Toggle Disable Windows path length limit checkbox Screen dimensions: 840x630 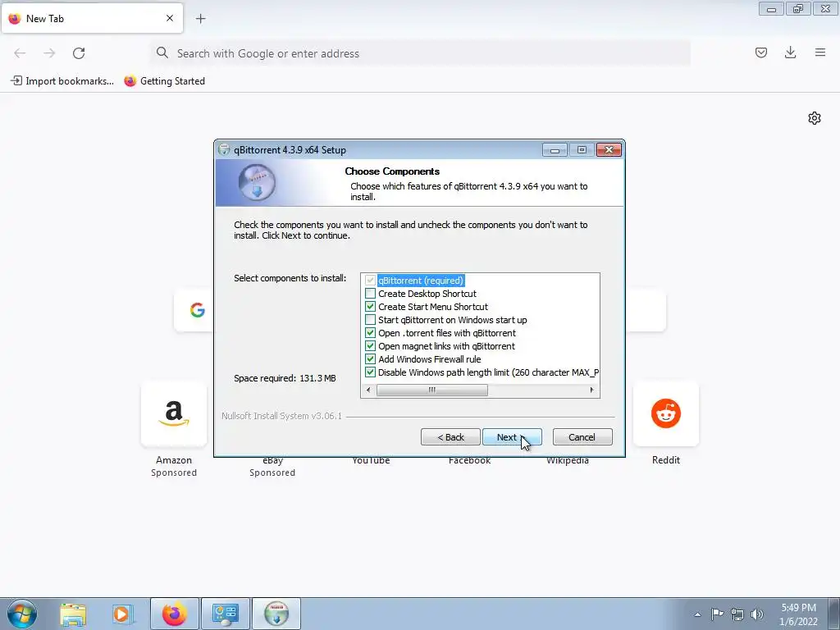point(370,372)
